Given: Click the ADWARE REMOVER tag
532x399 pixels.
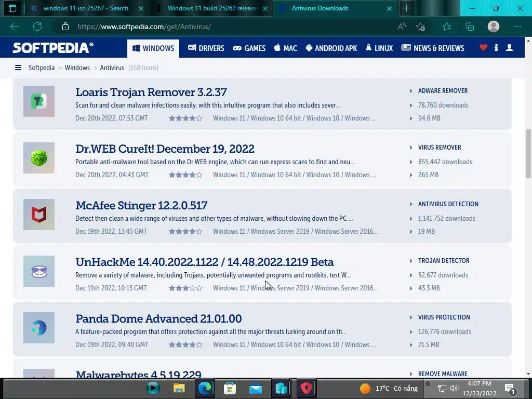Looking at the screenshot, I should point(443,90).
